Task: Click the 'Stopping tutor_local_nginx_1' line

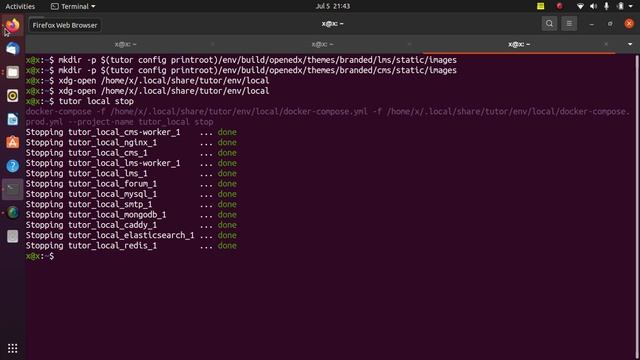Action: pyautogui.click(x=131, y=142)
